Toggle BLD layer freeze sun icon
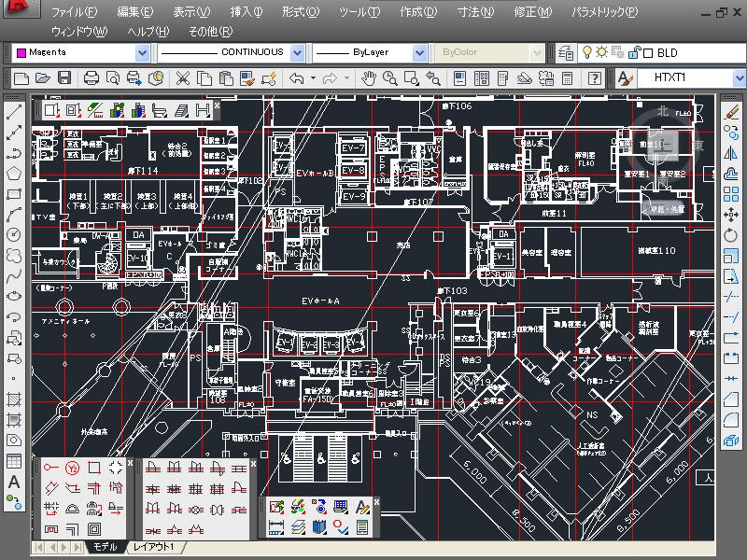Screen dimensions: 747x560 pos(602,53)
